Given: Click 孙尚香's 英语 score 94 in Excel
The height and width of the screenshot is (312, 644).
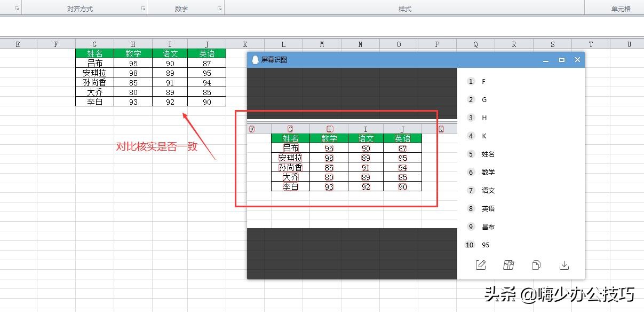Looking at the screenshot, I should click(206, 82).
